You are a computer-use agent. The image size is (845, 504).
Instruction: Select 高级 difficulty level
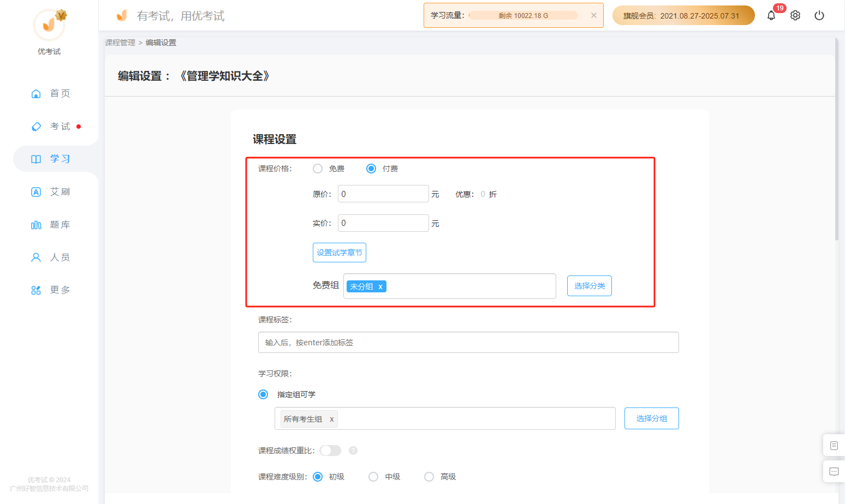pos(429,477)
